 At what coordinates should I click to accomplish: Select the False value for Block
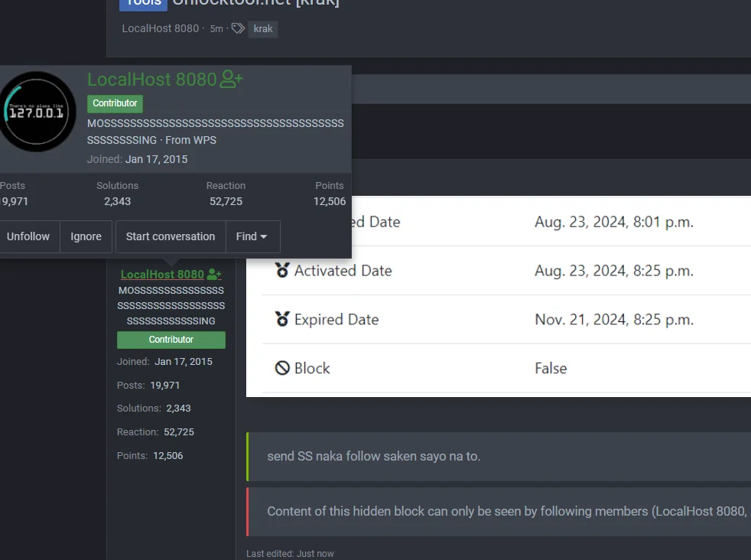551,369
